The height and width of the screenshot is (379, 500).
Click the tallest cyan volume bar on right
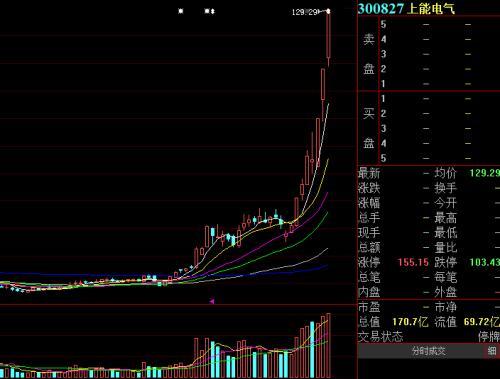click(x=312, y=349)
